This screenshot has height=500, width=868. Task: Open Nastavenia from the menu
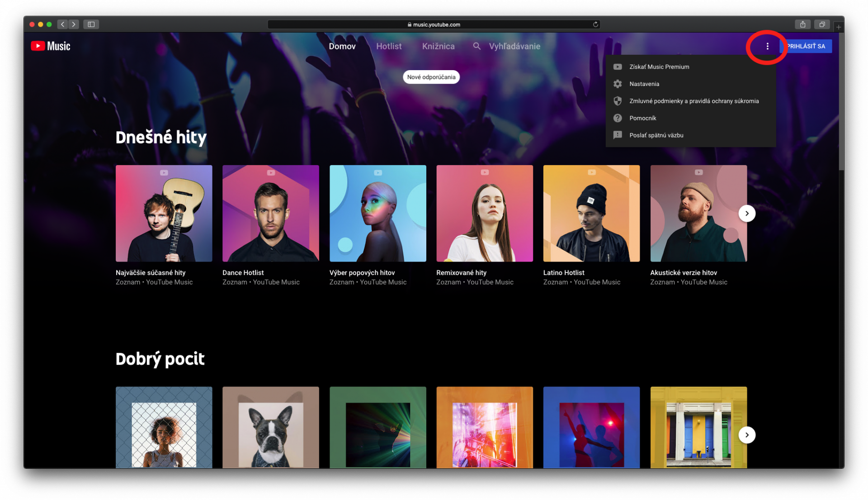691,84
